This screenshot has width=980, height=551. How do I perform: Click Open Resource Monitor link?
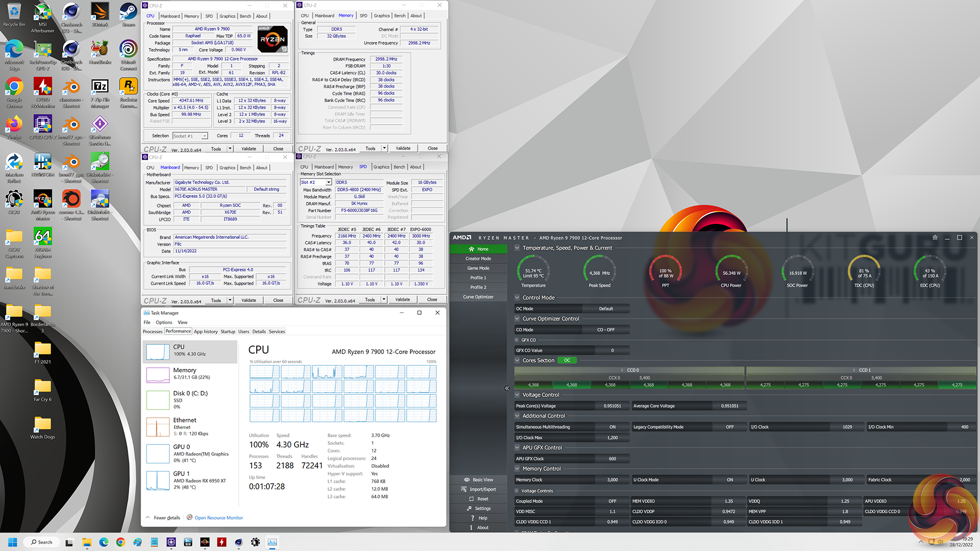218,518
